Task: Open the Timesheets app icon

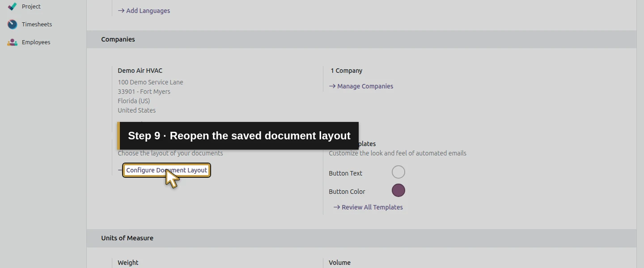Action: point(13,24)
